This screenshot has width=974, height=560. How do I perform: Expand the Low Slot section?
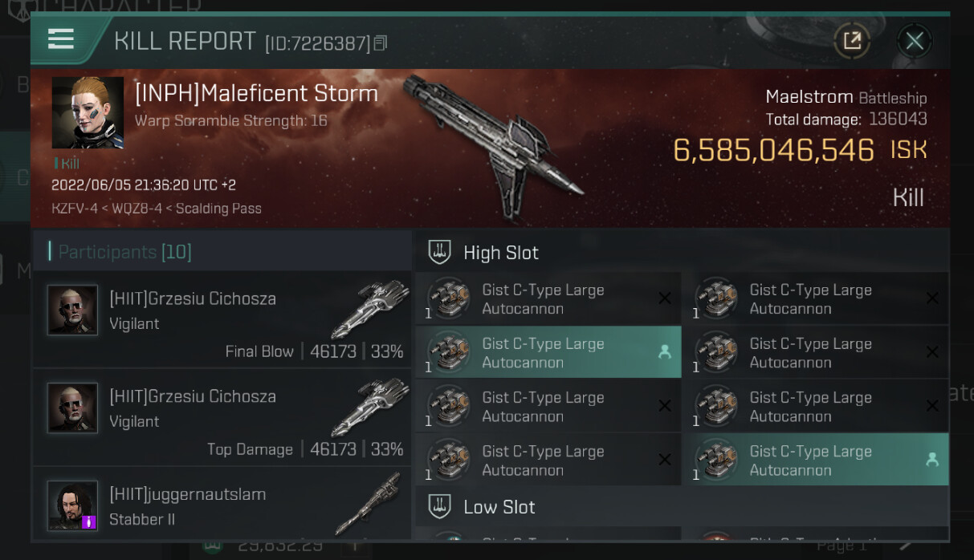(x=499, y=507)
